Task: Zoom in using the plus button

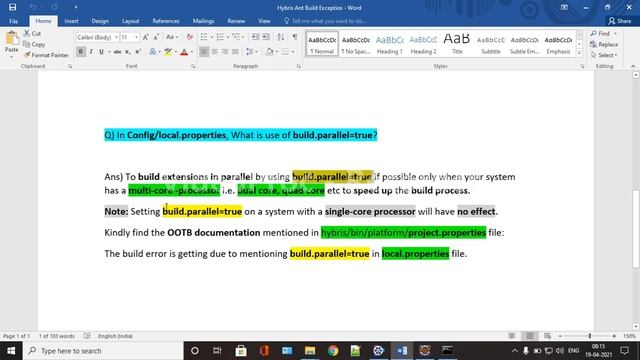Action: click(614, 336)
